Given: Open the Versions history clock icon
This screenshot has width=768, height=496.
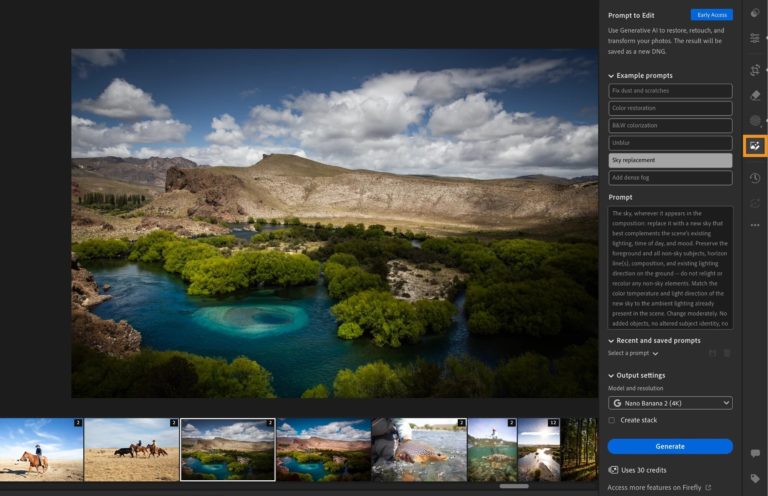Looking at the screenshot, I should tap(755, 178).
